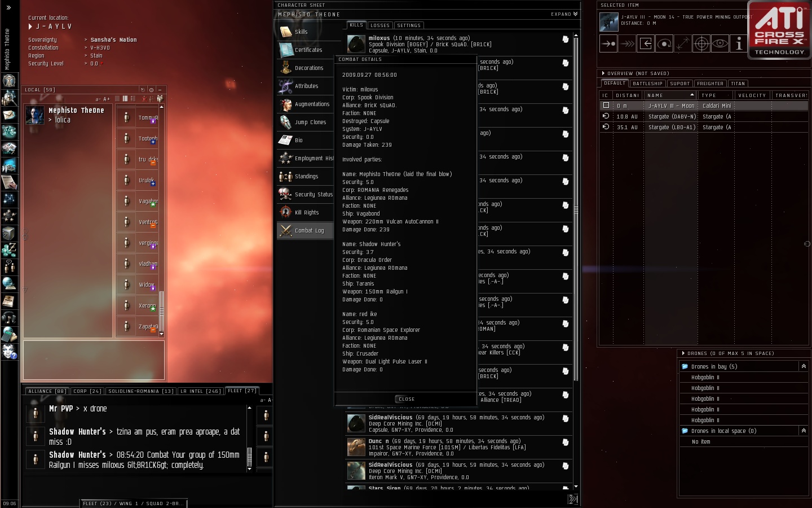The image size is (812, 508).
Task: Open the Character Sheet from the sidebar
Action: click(x=9, y=81)
